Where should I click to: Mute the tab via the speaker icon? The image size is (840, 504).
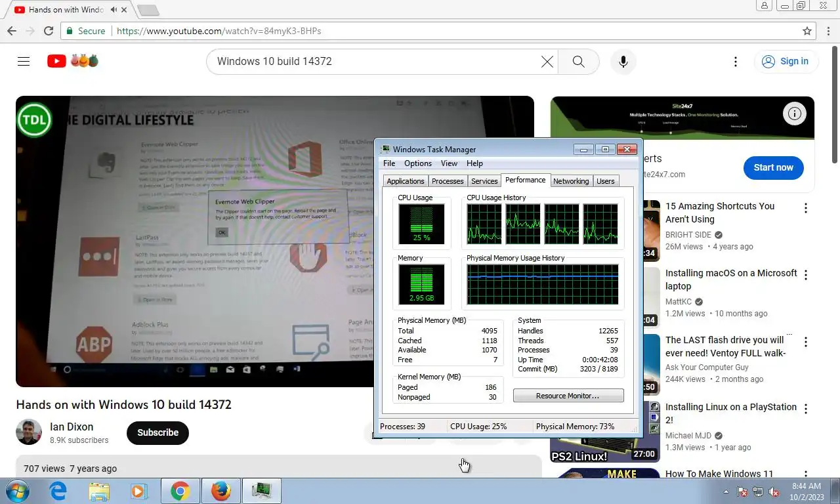pos(114,10)
